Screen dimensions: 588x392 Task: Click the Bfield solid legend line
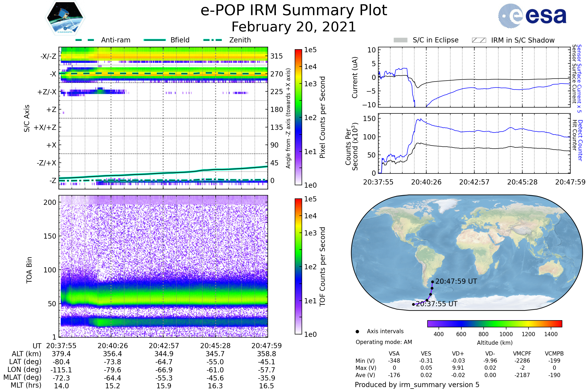[x=155, y=40]
